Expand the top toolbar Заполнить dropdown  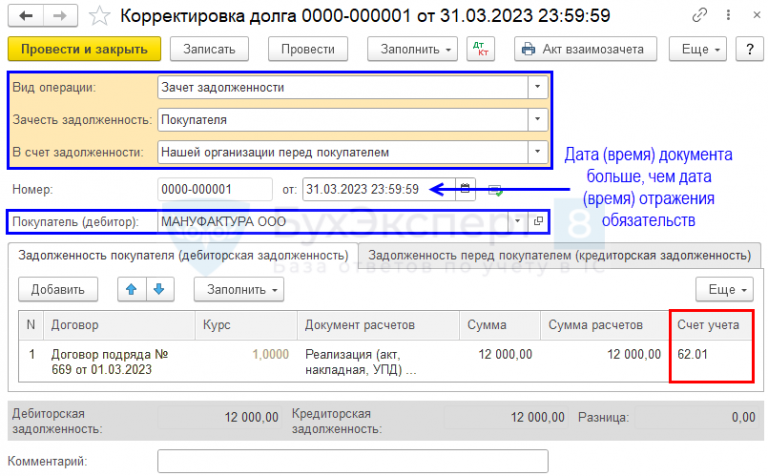412,49
